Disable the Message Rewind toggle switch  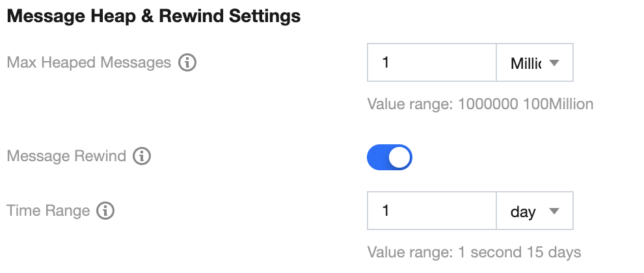pyautogui.click(x=390, y=157)
